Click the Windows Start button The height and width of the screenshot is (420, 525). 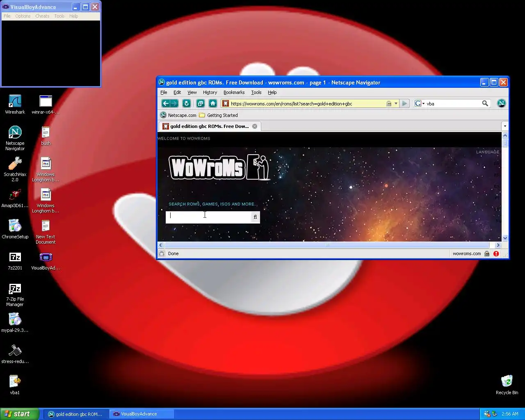click(x=19, y=414)
